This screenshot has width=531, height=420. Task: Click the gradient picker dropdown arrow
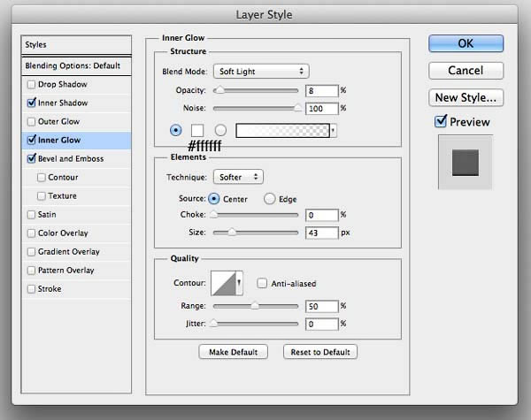click(334, 131)
